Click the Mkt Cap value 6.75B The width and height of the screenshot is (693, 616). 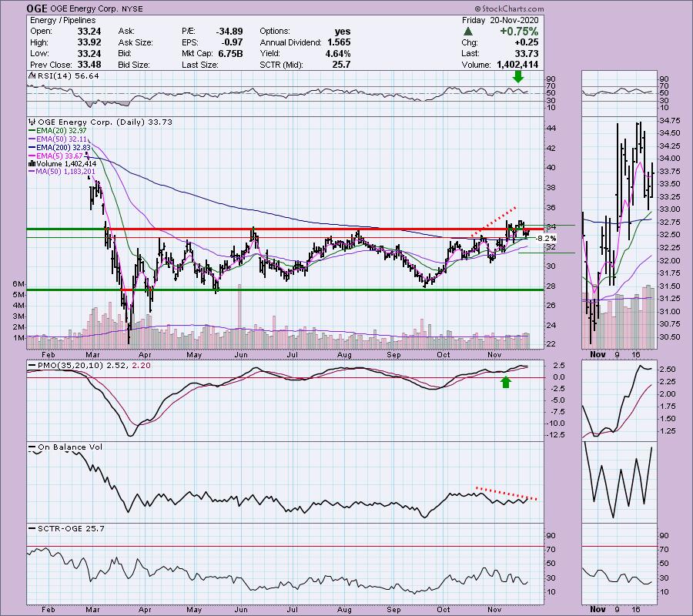click(x=230, y=53)
